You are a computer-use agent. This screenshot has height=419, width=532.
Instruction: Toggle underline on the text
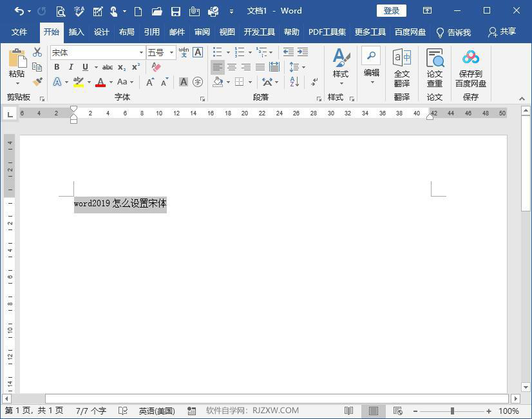tap(84, 67)
